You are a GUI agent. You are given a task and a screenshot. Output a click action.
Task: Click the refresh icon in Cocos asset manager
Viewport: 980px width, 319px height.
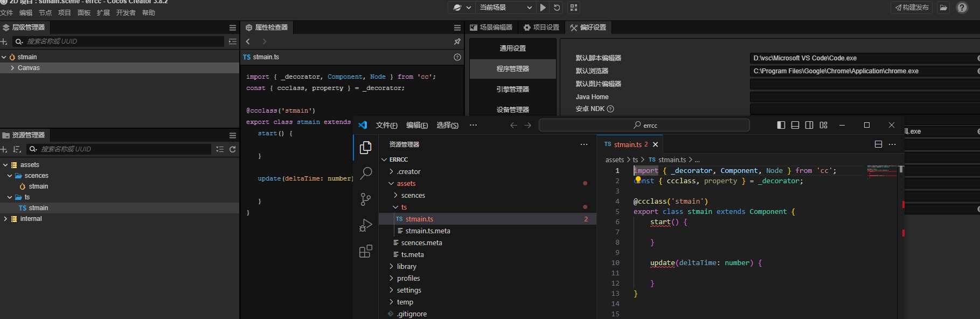point(233,149)
